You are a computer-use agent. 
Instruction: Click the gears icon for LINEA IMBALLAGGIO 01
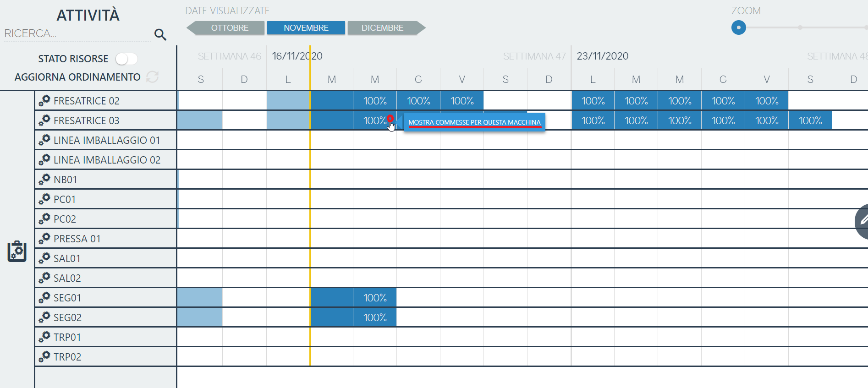pos(44,140)
